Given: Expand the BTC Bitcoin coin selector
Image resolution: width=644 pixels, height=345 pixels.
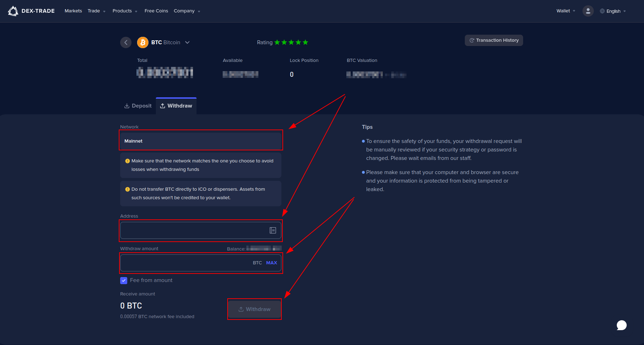Looking at the screenshot, I should 187,42.
